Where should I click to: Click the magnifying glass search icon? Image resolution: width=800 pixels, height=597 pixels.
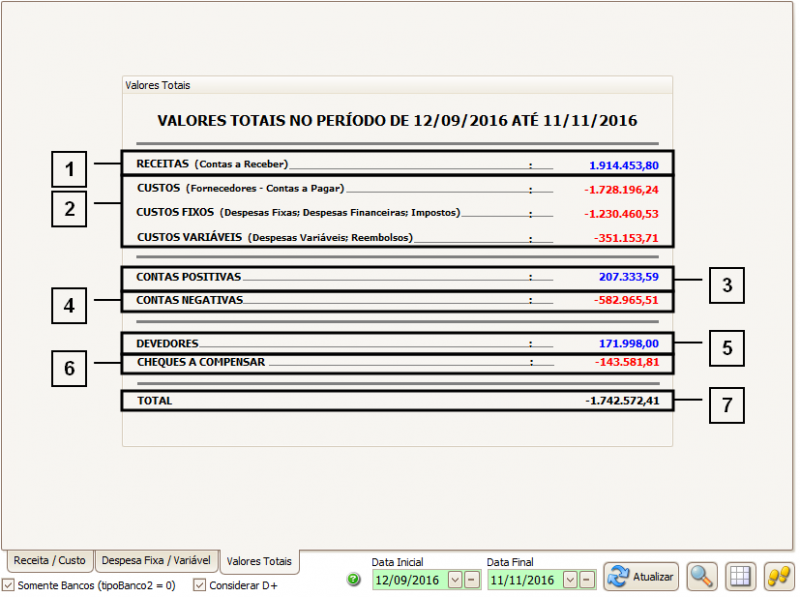point(702,576)
